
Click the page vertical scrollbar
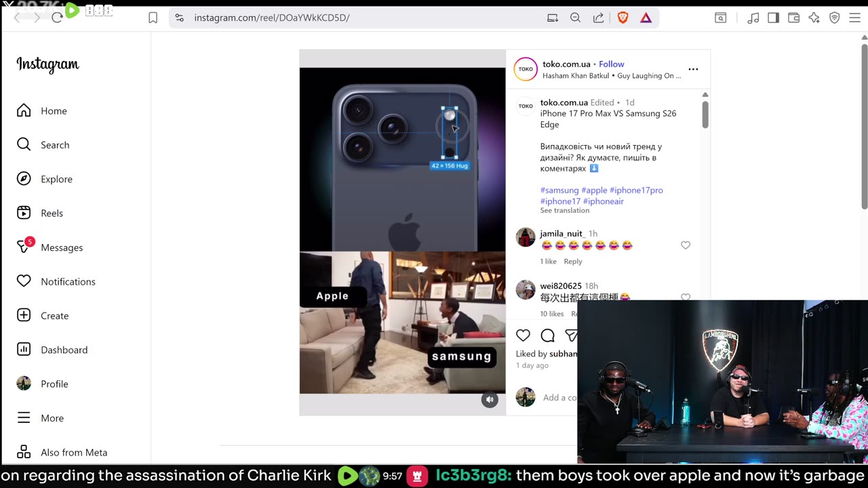(864, 126)
